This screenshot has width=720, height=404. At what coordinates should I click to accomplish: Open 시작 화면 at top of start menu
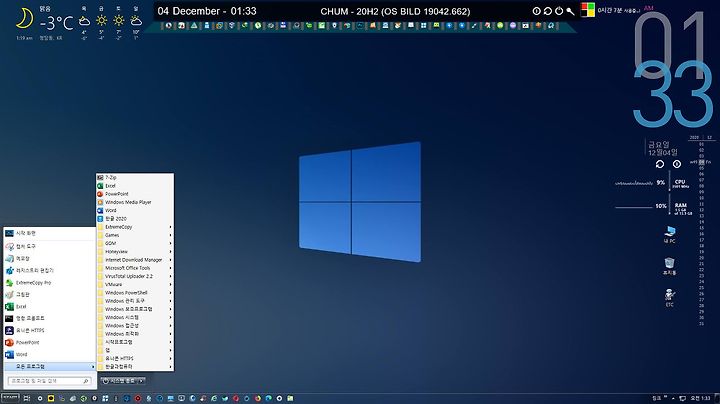click(50, 233)
